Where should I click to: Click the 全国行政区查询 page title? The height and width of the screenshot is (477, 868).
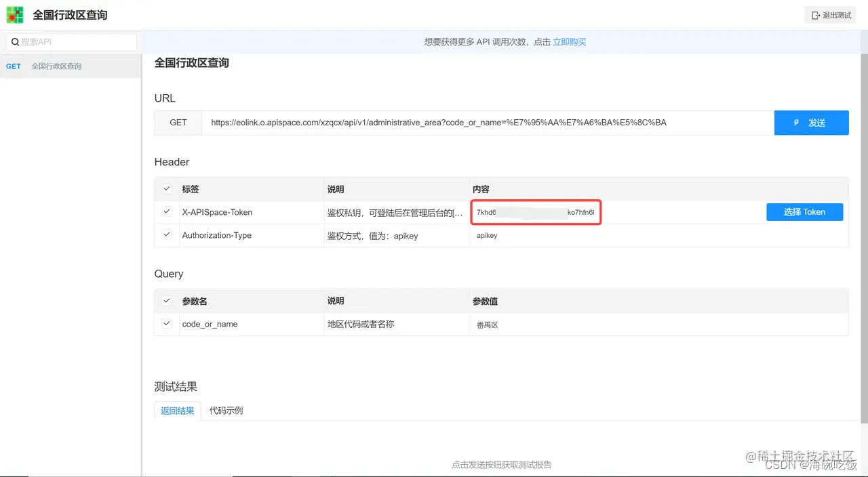click(x=192, y=63)
